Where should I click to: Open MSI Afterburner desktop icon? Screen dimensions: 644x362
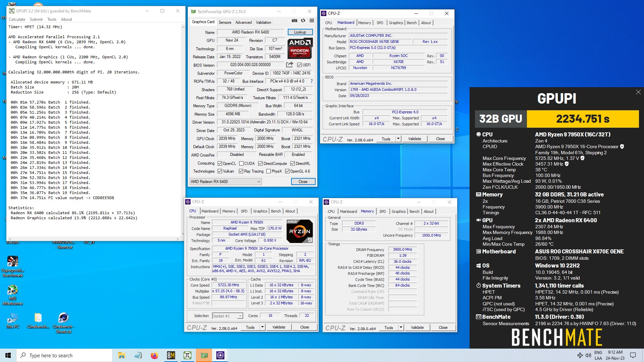pyautogui.click(x=13, y=295)
